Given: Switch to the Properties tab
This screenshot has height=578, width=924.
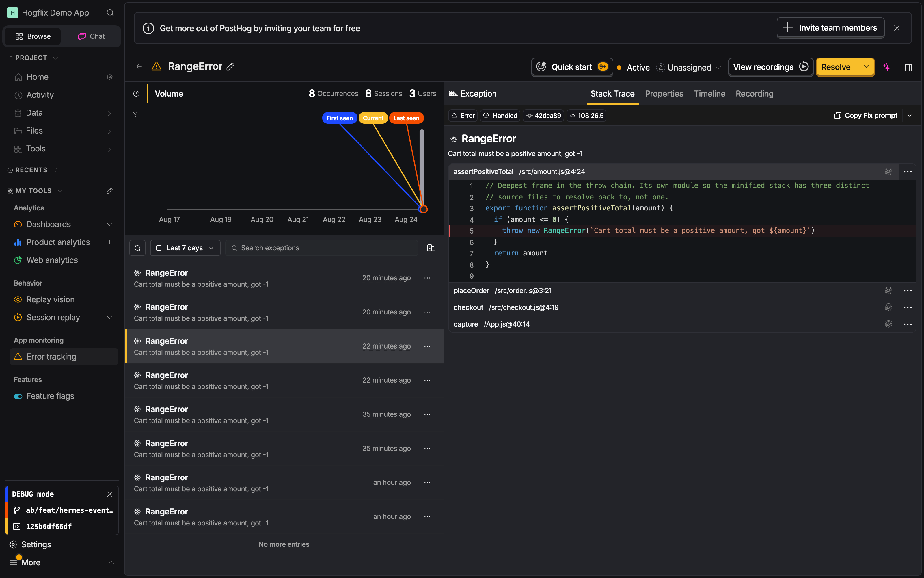Looking at the screenshot, I should (x=664, y=94).
